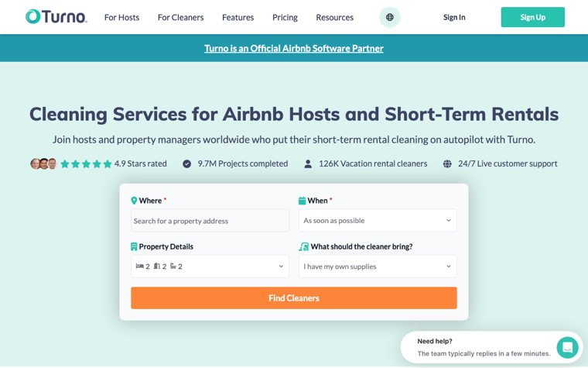Click the When calendar icon

pyautogui.click(x=302, y=201)
